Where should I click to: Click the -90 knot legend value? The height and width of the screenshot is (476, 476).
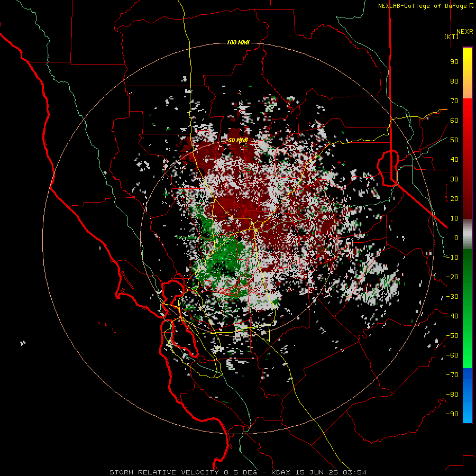(452, 414)
